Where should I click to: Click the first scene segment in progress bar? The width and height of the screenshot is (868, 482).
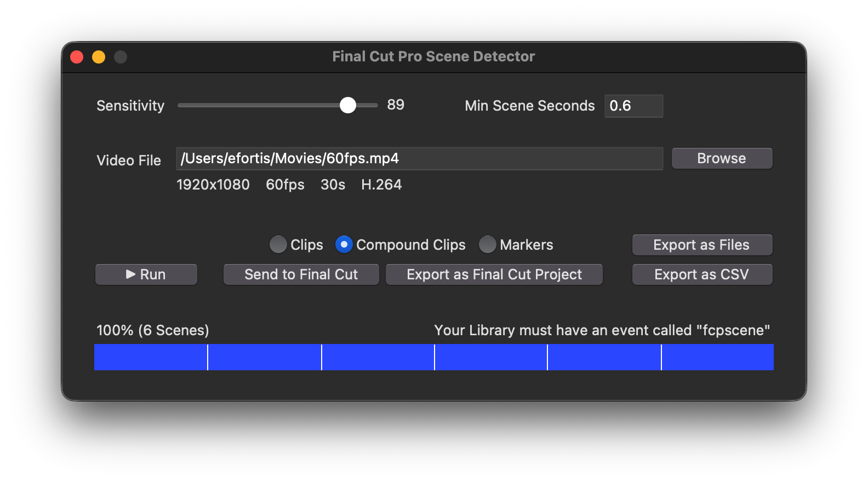(x=151, y=357)
